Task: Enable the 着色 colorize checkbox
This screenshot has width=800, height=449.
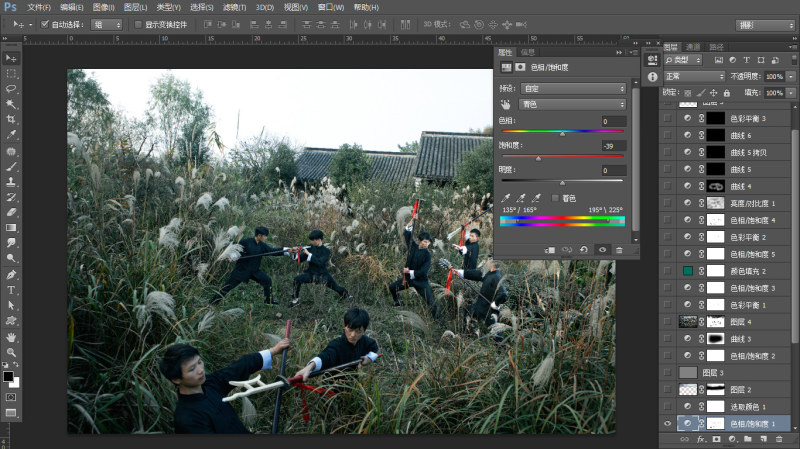Action: tap(555, 198)
